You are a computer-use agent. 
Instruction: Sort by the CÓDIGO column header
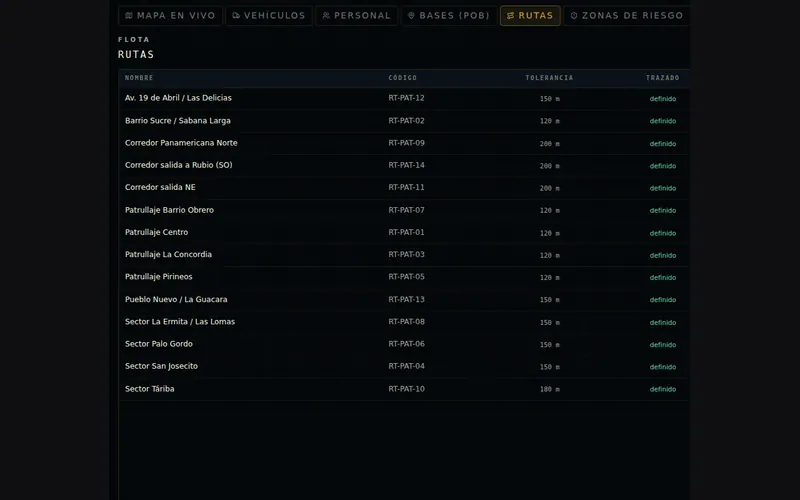[403, 78]
